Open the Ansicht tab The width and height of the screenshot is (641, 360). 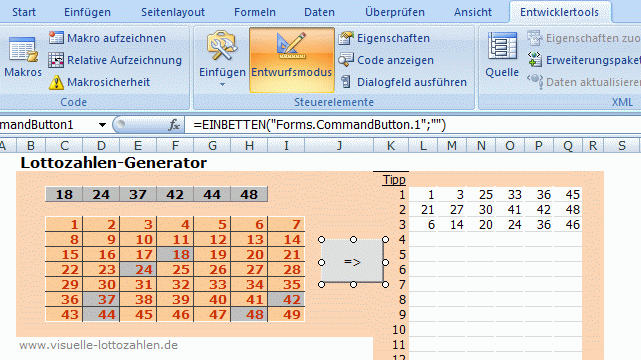473,12
